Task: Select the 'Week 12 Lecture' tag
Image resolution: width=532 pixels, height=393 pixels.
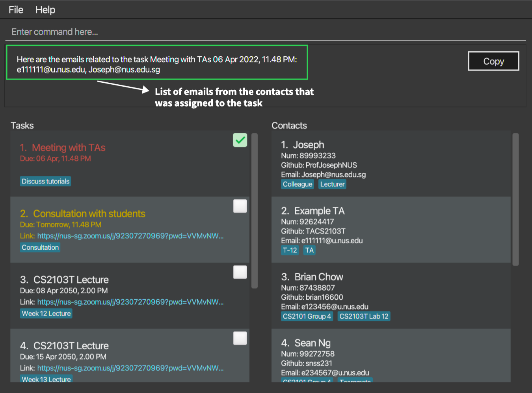Action: coord(47,313)
